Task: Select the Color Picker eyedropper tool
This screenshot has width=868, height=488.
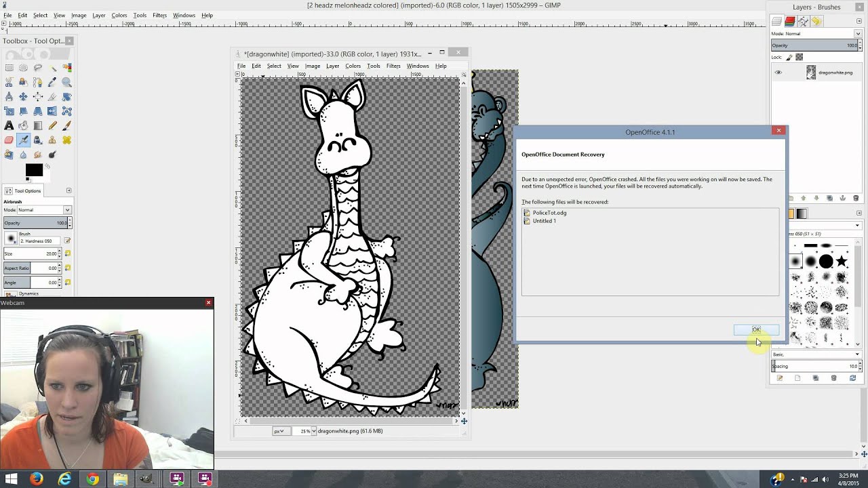Action: point(52,82)
